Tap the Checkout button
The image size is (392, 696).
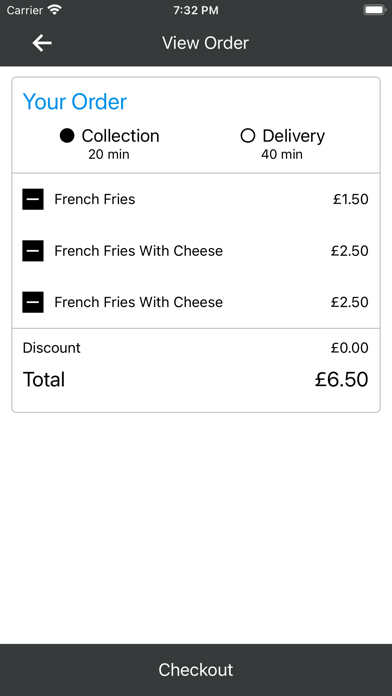point(196,670)
